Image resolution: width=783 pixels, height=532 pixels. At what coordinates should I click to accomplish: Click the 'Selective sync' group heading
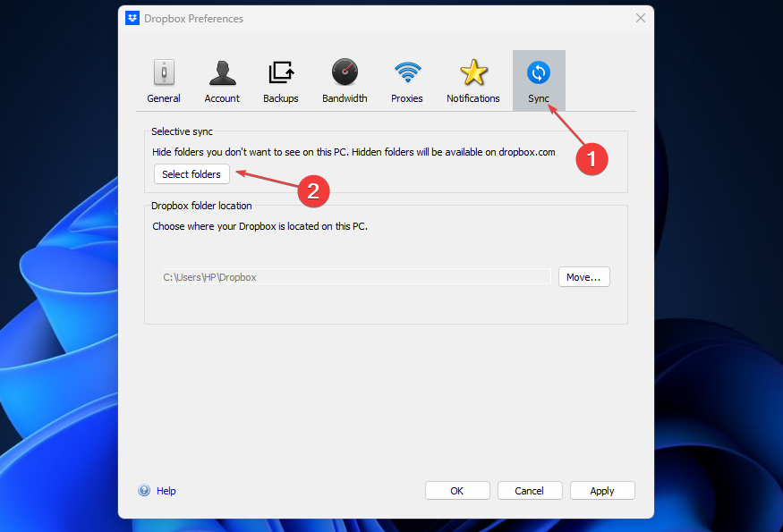[183, 131]
